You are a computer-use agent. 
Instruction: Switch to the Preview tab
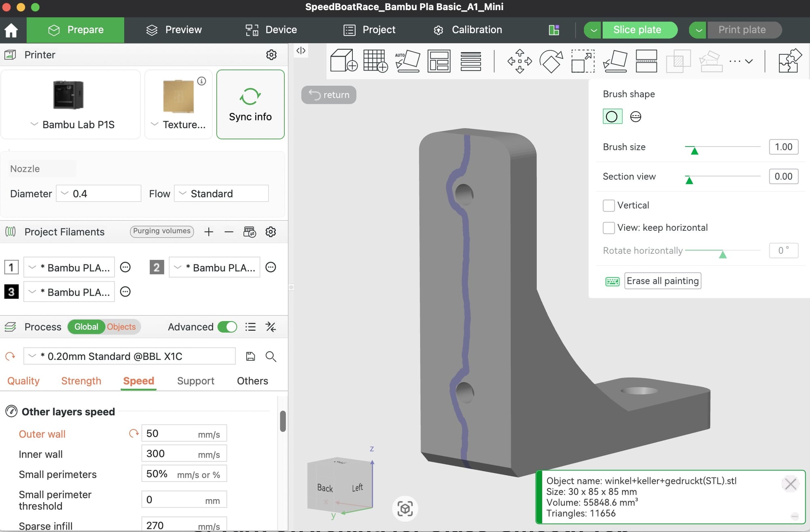(x=174, y=30)
